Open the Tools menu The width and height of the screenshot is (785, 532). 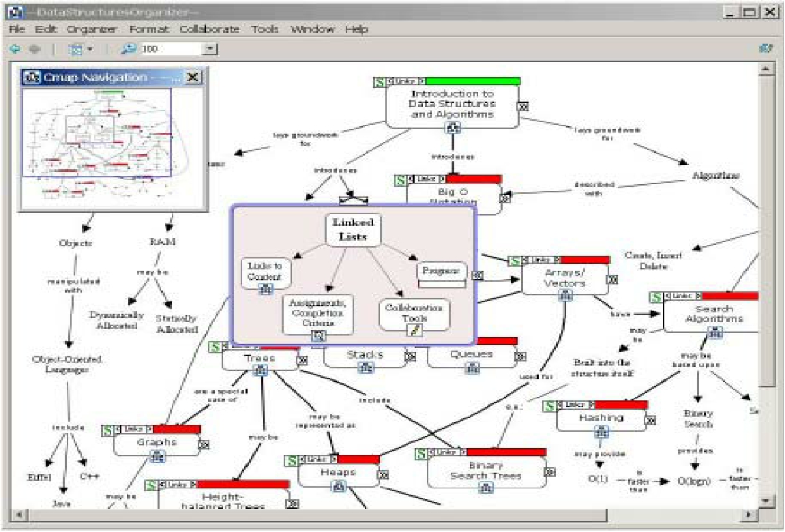click(x=265, y=29)
